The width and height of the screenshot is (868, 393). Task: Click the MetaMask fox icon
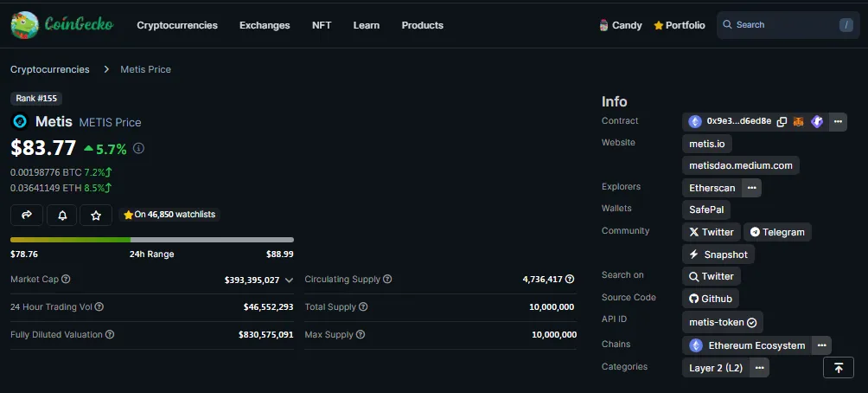point(798,121)
